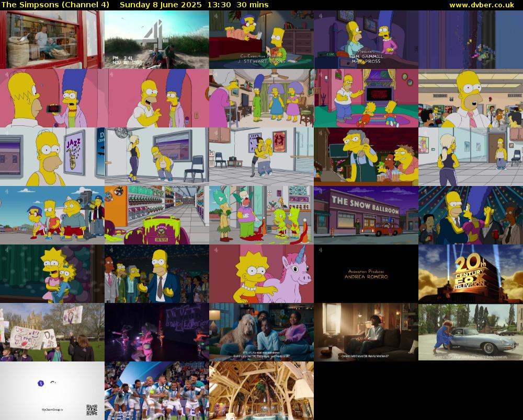The image size is (523, 420).
Task: Select the Animation Producer Andrea Romero credit thumbnail
Action: point(366,274)
